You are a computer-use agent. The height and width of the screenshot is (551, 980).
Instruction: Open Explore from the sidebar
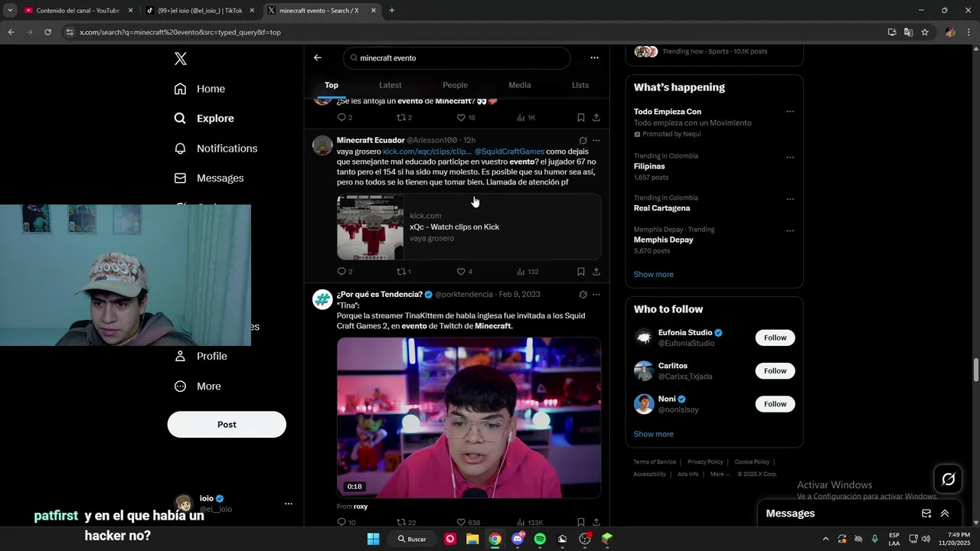click(x=204, y=119)
